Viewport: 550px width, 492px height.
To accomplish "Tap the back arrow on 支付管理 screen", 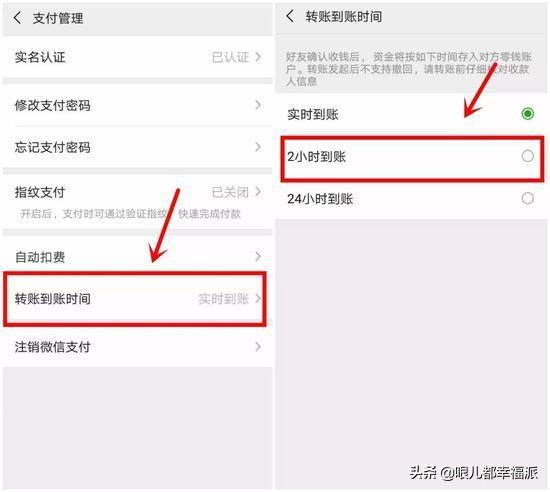I will pos(17,17).
